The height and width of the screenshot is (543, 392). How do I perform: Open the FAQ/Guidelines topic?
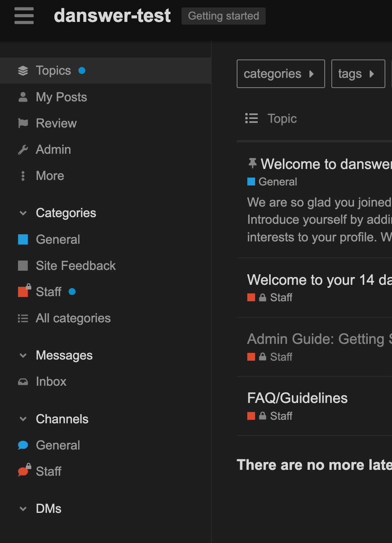point(297,398)
